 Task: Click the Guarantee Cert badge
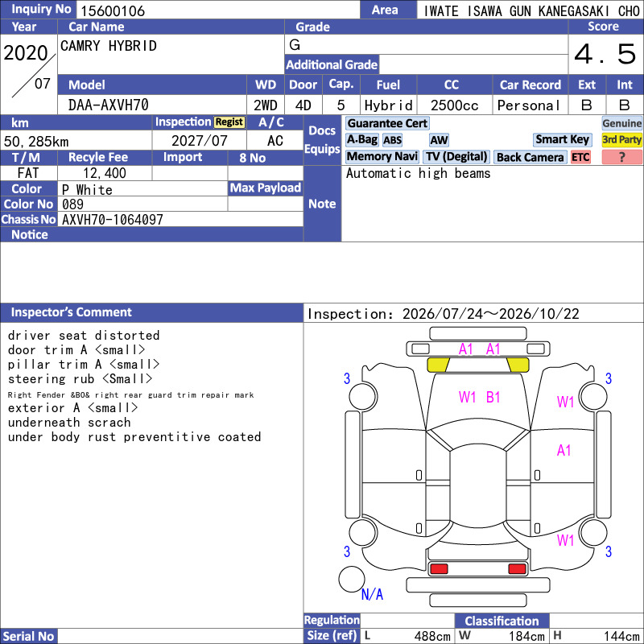tap(387, 123)
